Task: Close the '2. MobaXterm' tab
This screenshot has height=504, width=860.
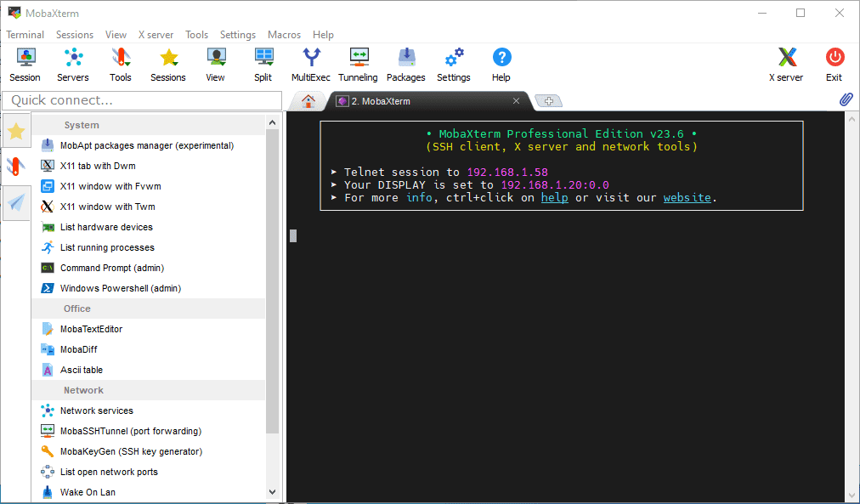Action: coord(516,101)
